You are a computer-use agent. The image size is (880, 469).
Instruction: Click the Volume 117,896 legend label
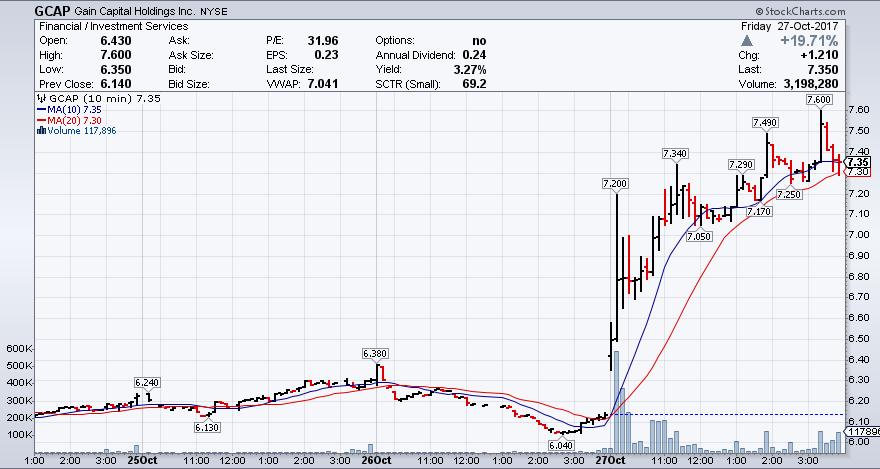81,131
